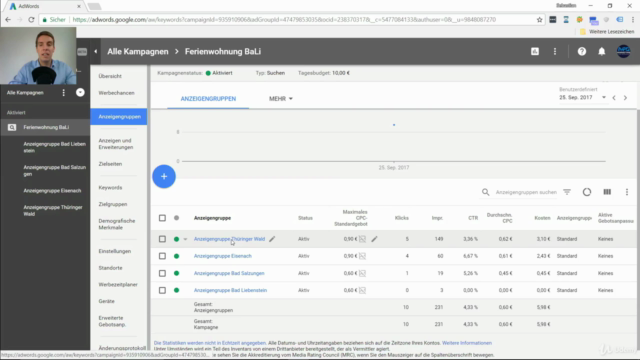Open the table three-dot more options
Image resolution: width=640 pixels, height=360 pixels.
pos(627,192)
